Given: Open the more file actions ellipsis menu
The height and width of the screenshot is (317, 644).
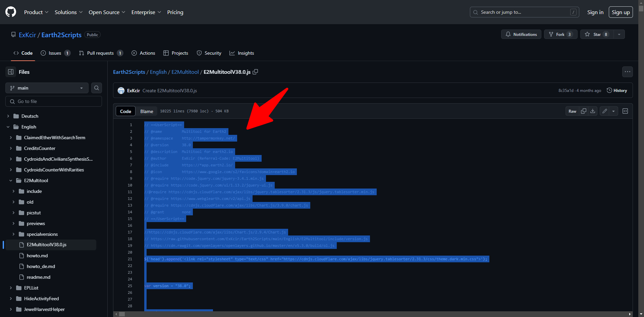Looking at the screenshot, I should [x=627, y=72].
